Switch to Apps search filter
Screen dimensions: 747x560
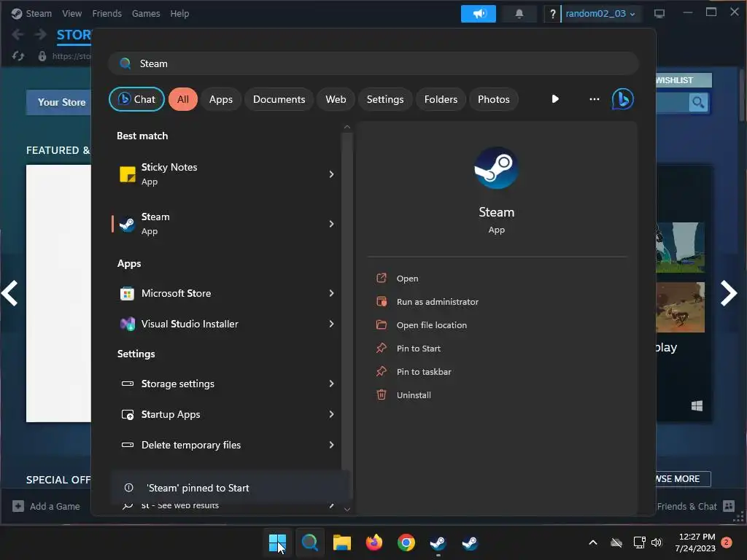(220, 99)
